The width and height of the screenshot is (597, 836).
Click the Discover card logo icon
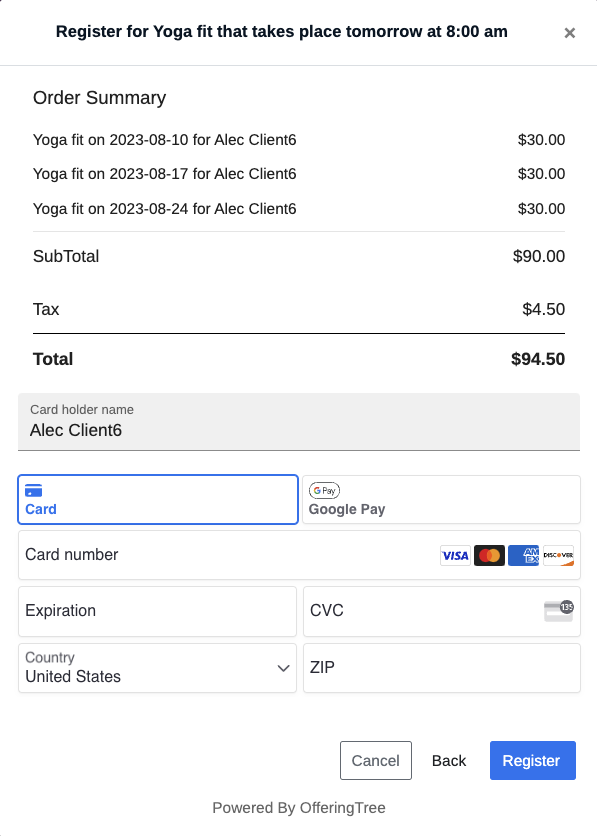(x=558, y=556)
